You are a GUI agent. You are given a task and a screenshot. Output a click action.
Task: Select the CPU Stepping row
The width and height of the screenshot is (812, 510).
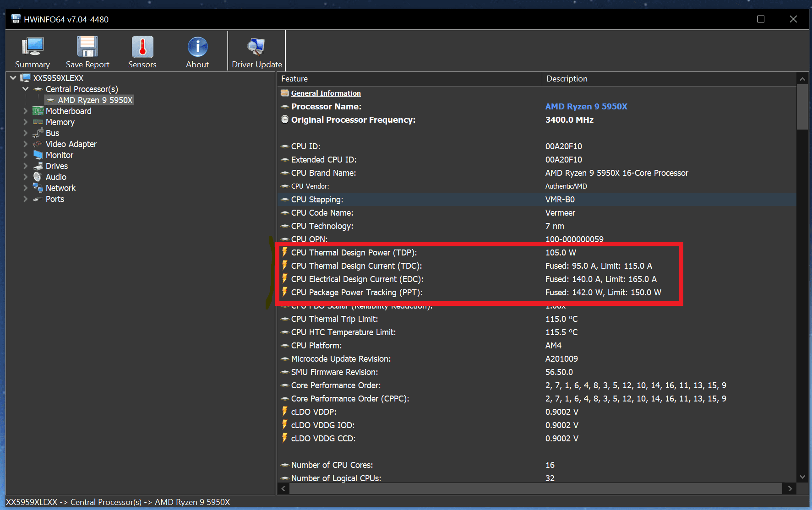tap(537, 200)
